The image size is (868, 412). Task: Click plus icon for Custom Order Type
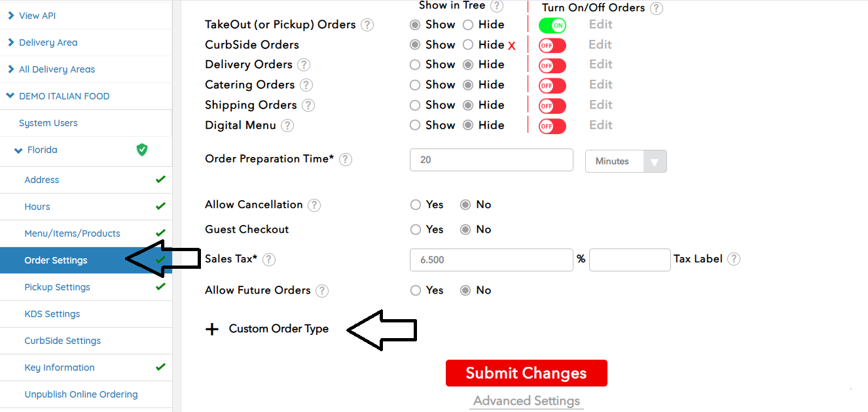click(211, 329)
